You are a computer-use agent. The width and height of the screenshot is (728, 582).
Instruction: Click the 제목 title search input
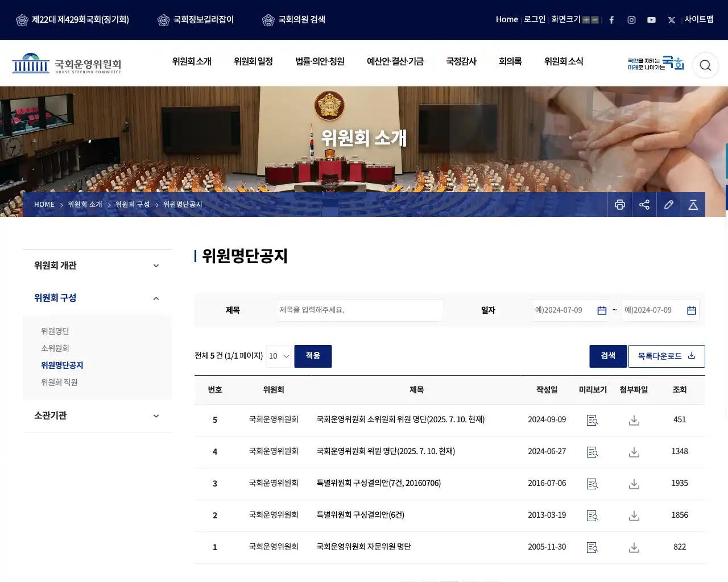pos(361,310)
